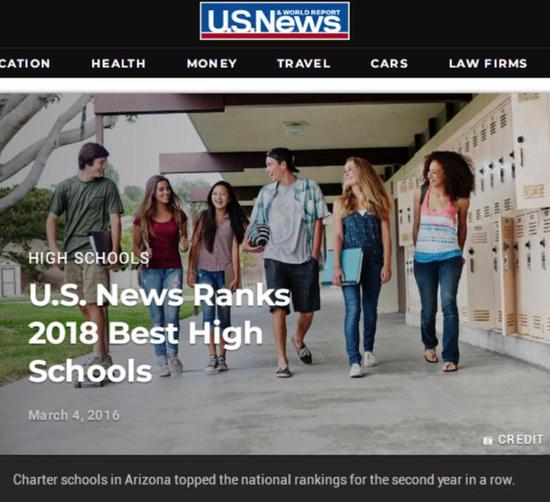The height and width of the screenshot is (502, 550).
Task: Open the 2018 Best High Schools headline
Action: tap(160, 333)
